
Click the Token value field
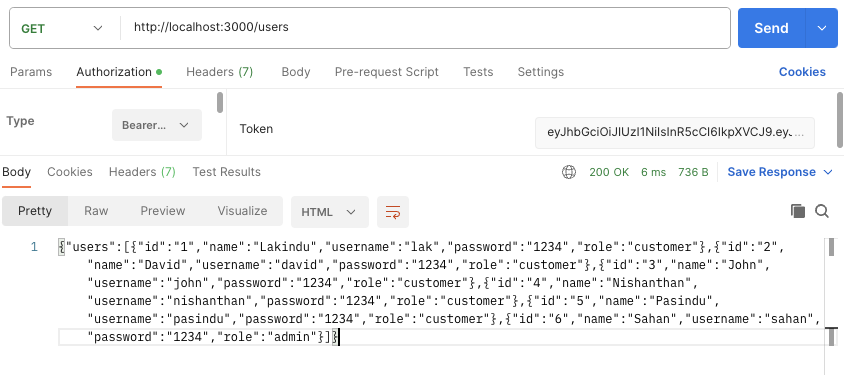pyautogui.click(x=674, y=132)
